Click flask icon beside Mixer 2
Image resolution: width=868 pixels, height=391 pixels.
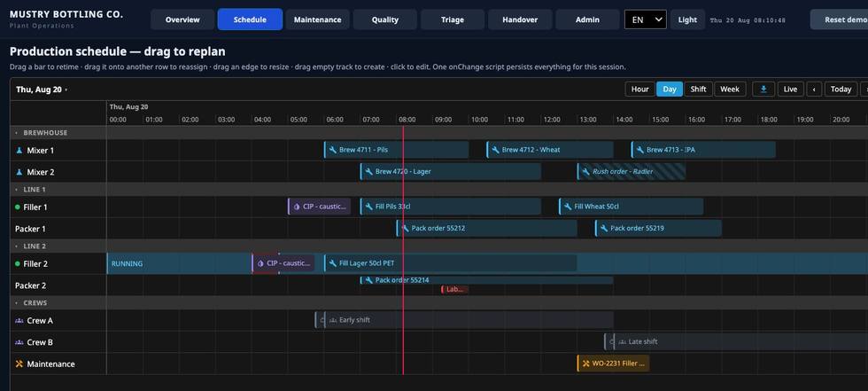point(19,172)
